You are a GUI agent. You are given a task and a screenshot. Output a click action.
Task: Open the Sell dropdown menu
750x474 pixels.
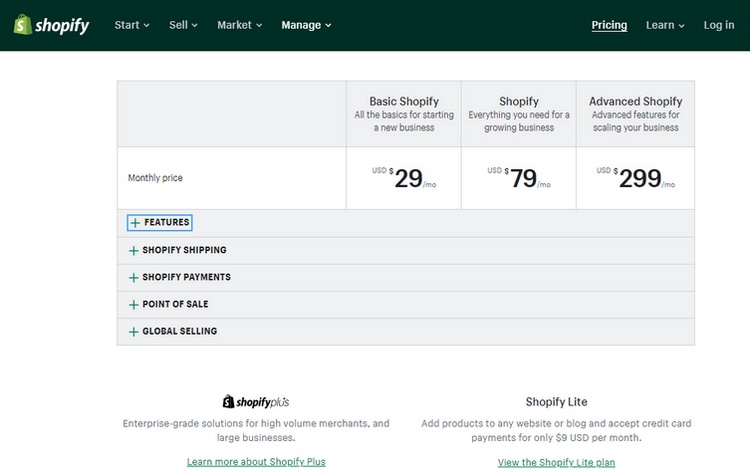coord(183,25)
